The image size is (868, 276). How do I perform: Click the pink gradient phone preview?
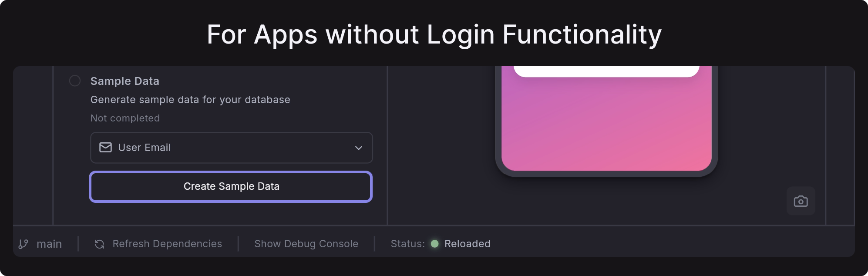tap(606, 126)
